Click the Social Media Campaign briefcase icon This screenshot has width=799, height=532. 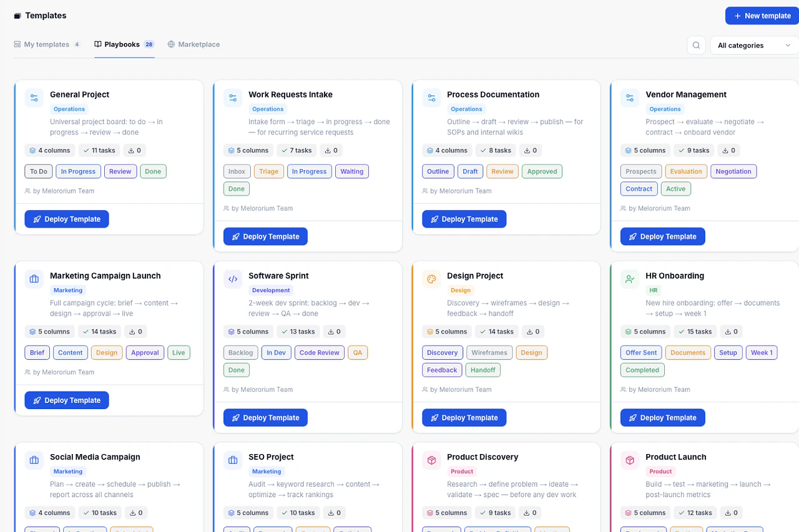coord(34,460)
